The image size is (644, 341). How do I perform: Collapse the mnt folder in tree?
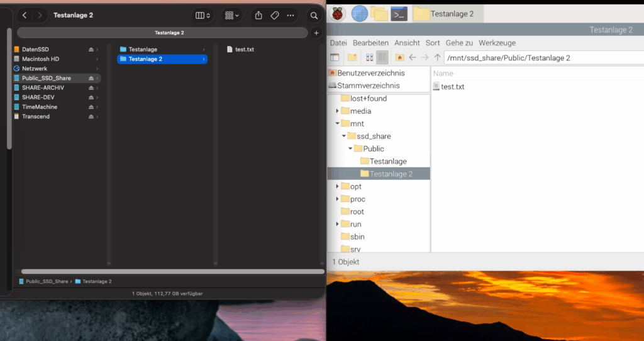tap(338, 123)
